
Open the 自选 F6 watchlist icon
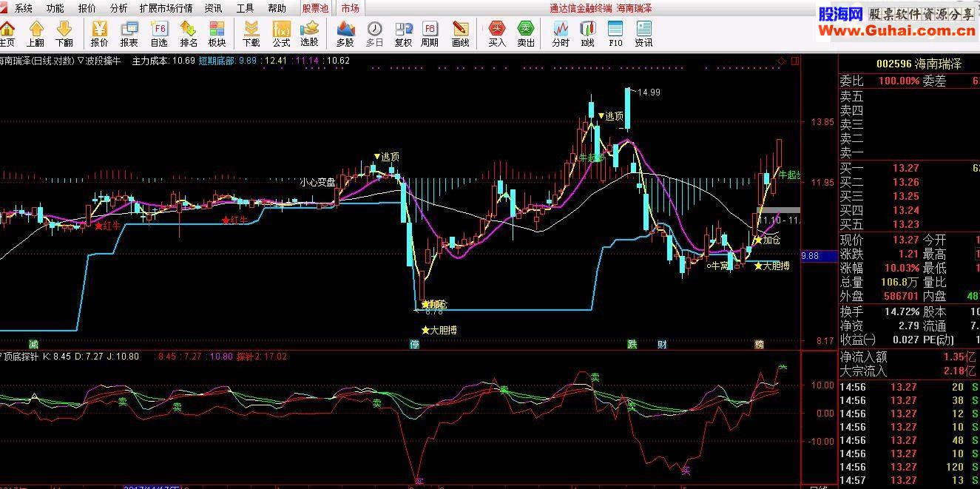coord(159,34)
